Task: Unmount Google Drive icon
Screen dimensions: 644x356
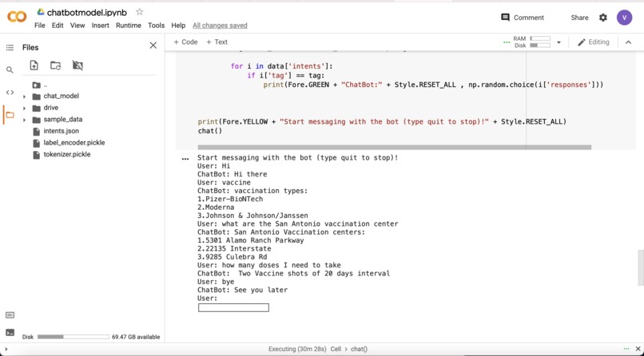Action: pyautogui.click(x=78, y=65)
